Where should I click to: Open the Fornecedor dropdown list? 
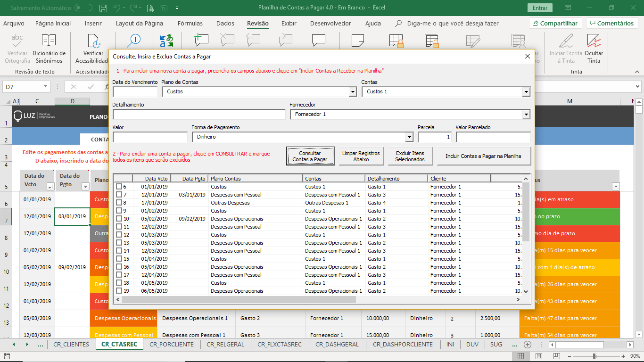[x=526, y=115]
